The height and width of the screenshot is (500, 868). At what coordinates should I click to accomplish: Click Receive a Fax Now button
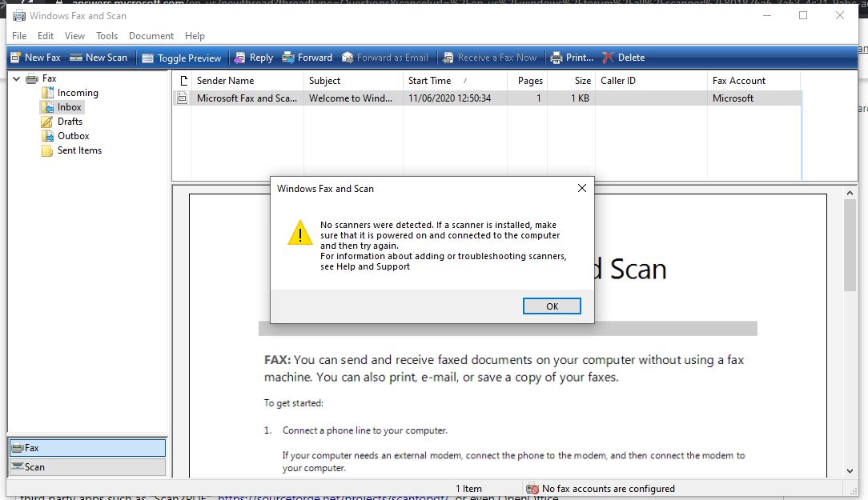(x=490, y=58)
